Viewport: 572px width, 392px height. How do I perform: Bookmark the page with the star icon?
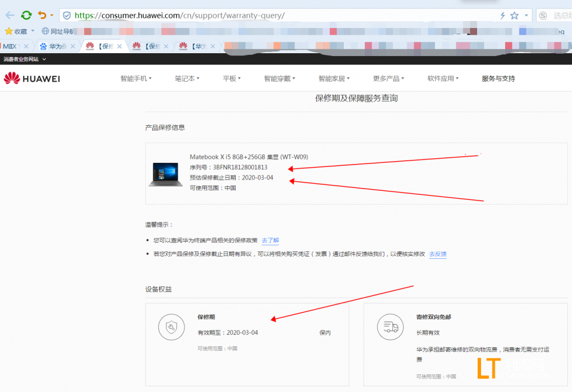pyautogui.click(x=514, y=15)
